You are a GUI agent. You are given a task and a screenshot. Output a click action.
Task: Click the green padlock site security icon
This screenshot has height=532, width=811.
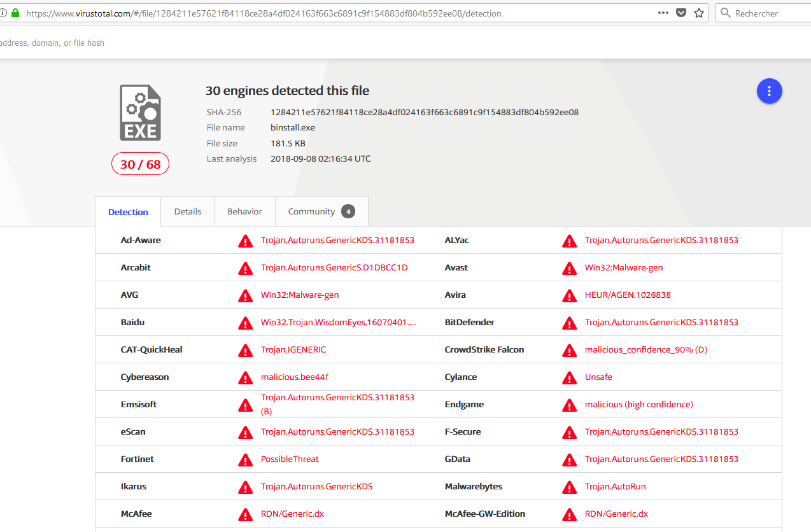15,13
